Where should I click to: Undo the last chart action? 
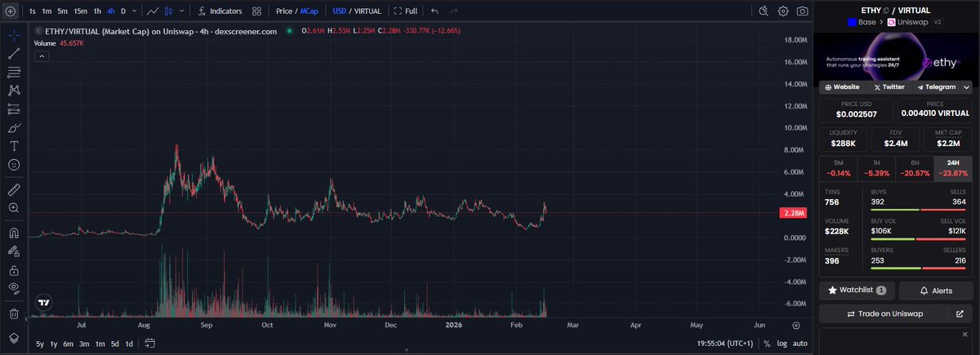click(x=434, y=11)
